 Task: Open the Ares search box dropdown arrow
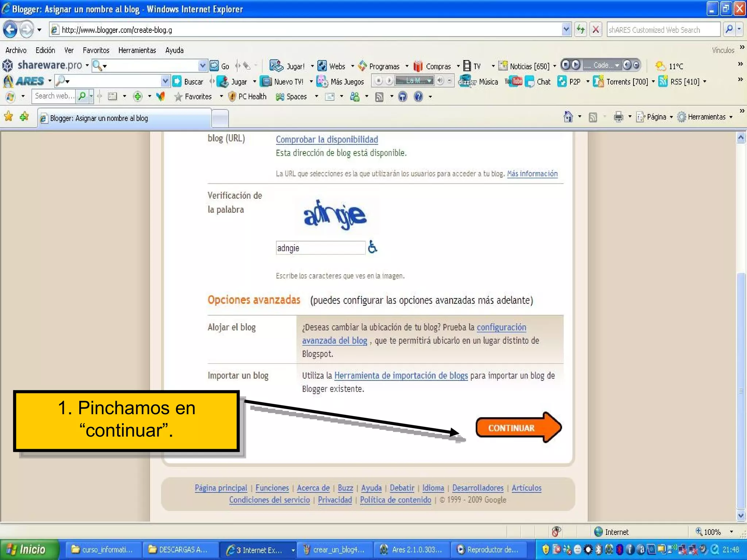point(165,81)
